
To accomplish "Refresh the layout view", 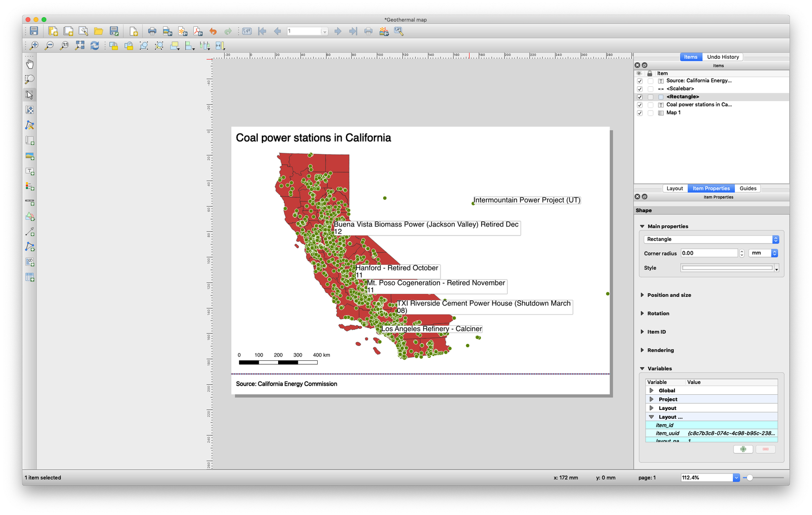I will point(95,46).
